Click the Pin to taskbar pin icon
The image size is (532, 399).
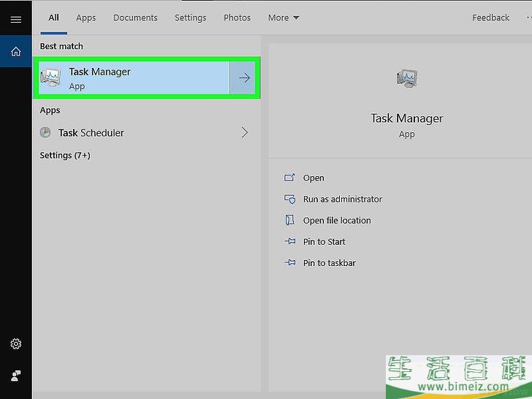point(289,262)
